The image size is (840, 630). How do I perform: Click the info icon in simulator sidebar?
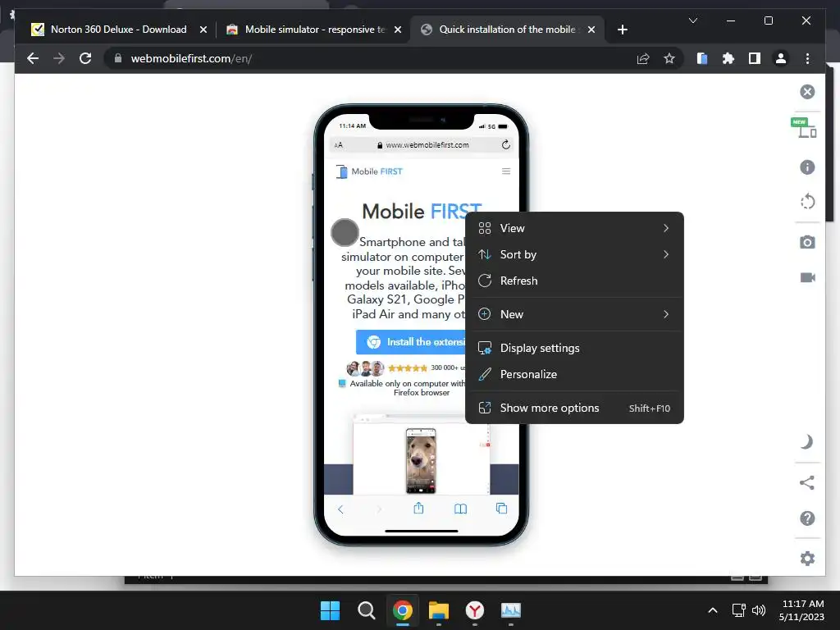tap(807, 167)
